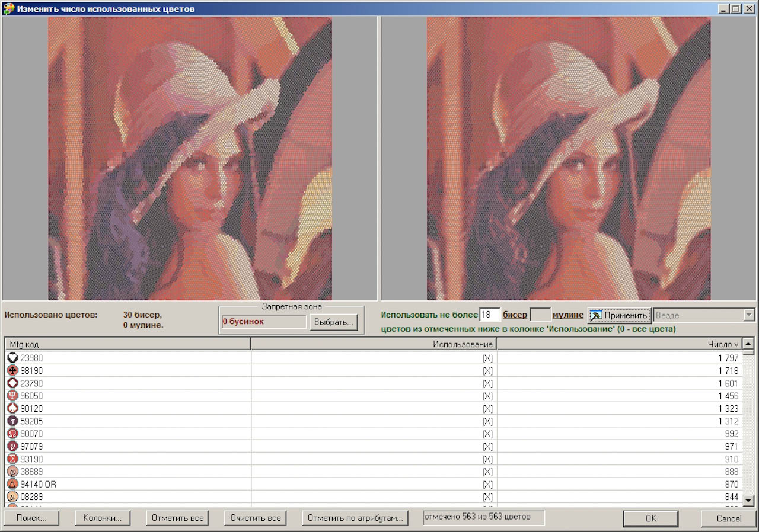The width and height of the screenshot is (759, 532).
Task: Sort by the 'Использование' column header
Action: pyautogui.click(x=374, y=344)
